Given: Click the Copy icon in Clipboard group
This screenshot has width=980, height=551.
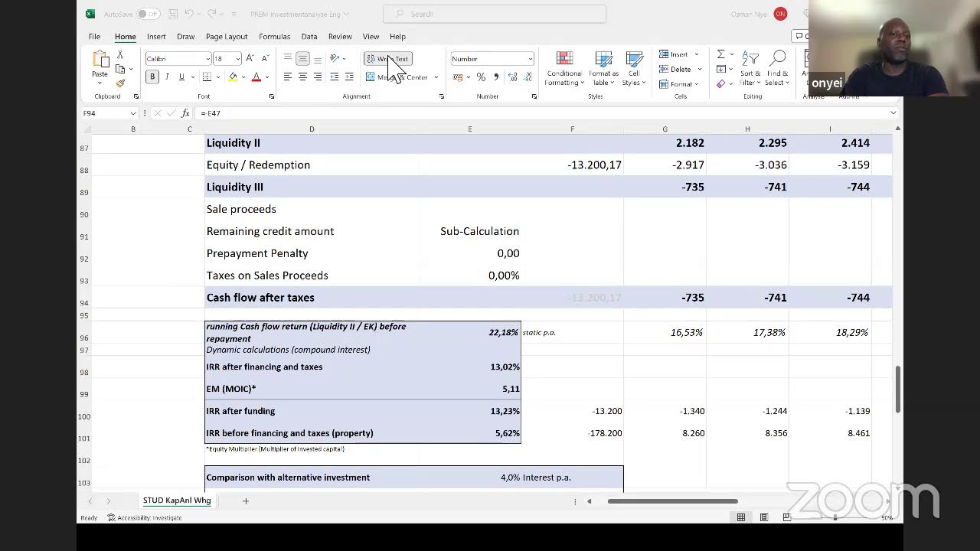Looking at the screenshot, I should click(x=120, y=69).
